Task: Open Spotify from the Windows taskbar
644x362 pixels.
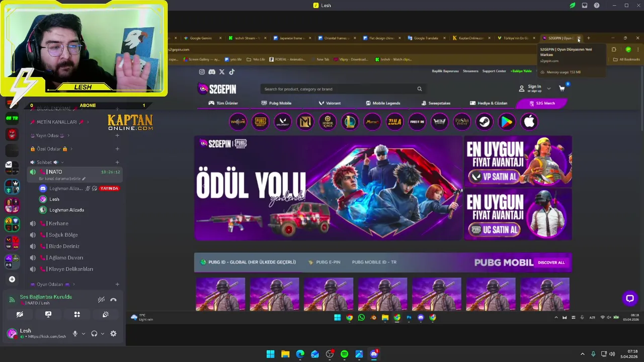Action: (x=344, y=354)
